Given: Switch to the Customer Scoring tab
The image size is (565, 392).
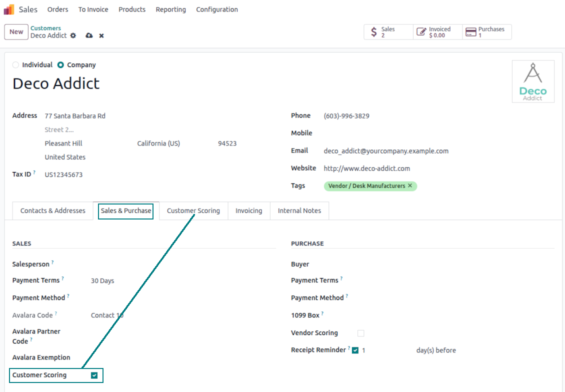Looking at the screenshot, I should click(193, 211).
